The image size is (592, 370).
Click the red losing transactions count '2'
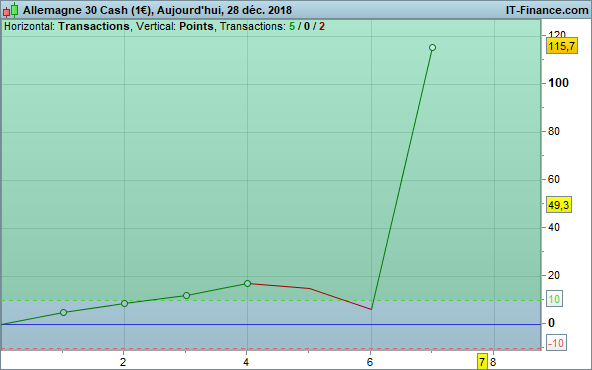[x=322, y=26]
